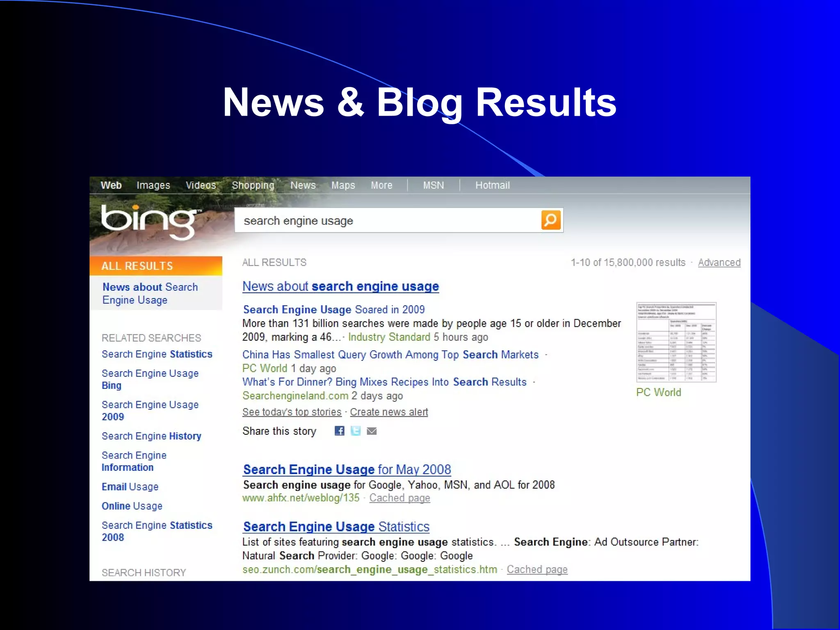Viewport: 840px width, 630px height.
Task: Click the Advanced search link
Action: pyautogui.click(x=719, y=262)
